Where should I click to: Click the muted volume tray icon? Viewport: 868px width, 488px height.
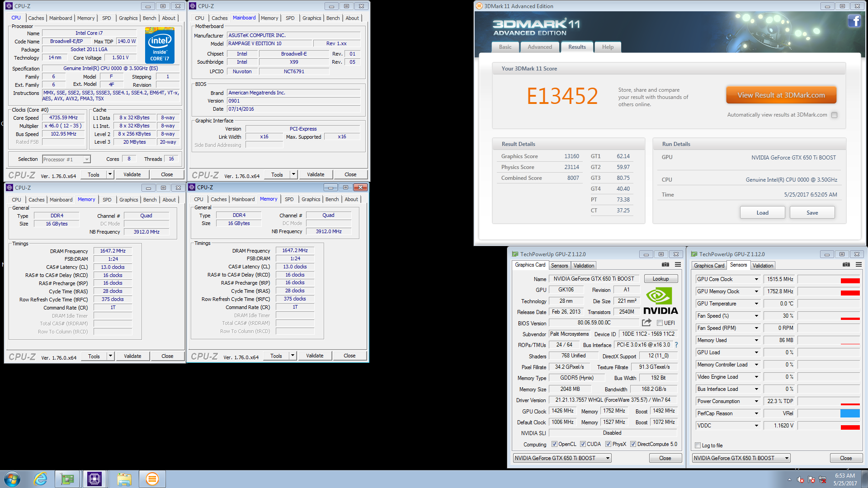(x=800, y=479)
